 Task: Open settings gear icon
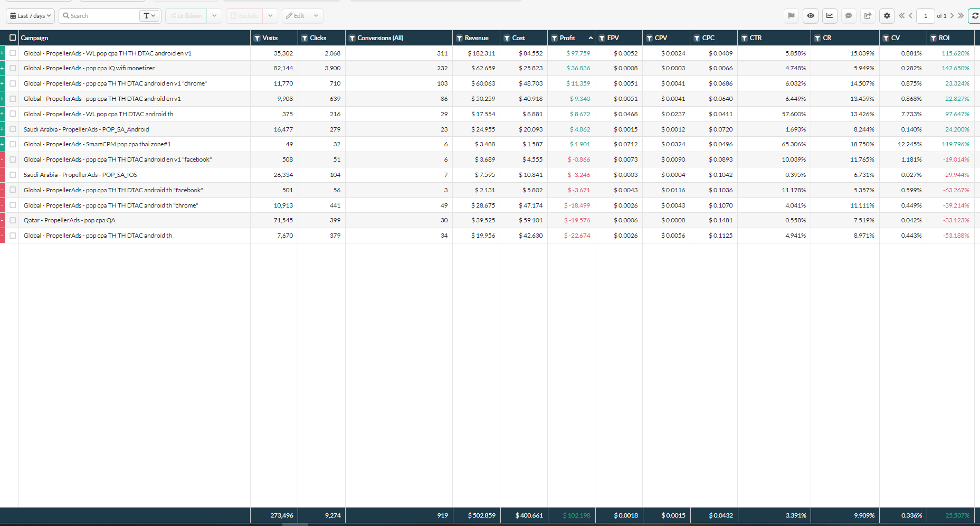887,16
